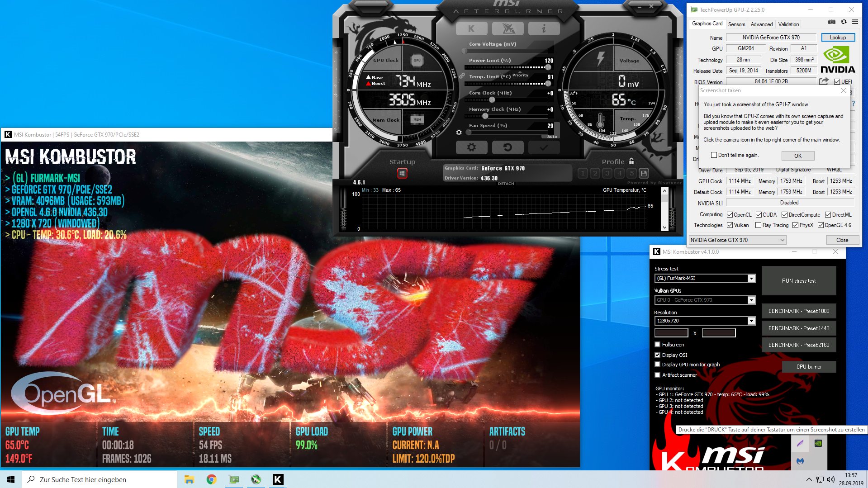The width and height of the screenshot is (868, 488).
Task: Open Chrome from taskbar
Action: [x=211, y=479]
